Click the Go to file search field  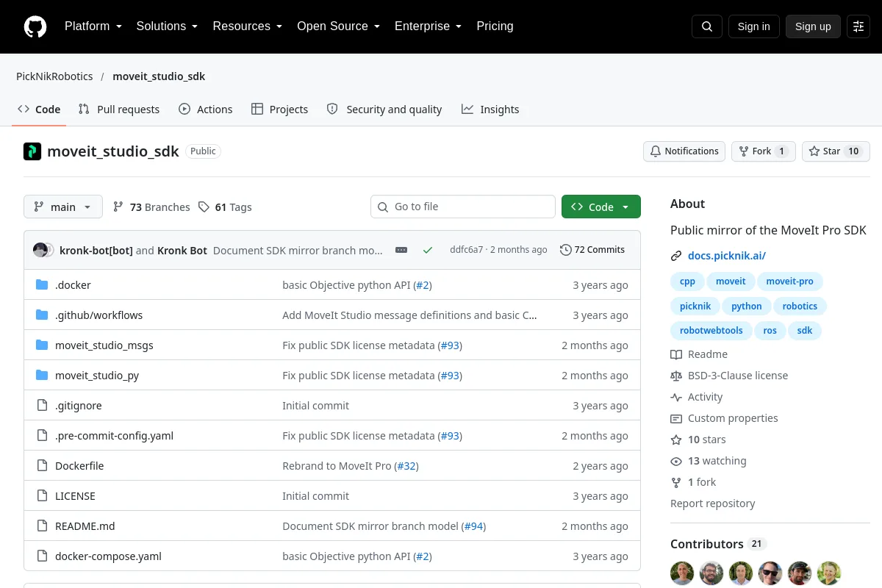463,207
